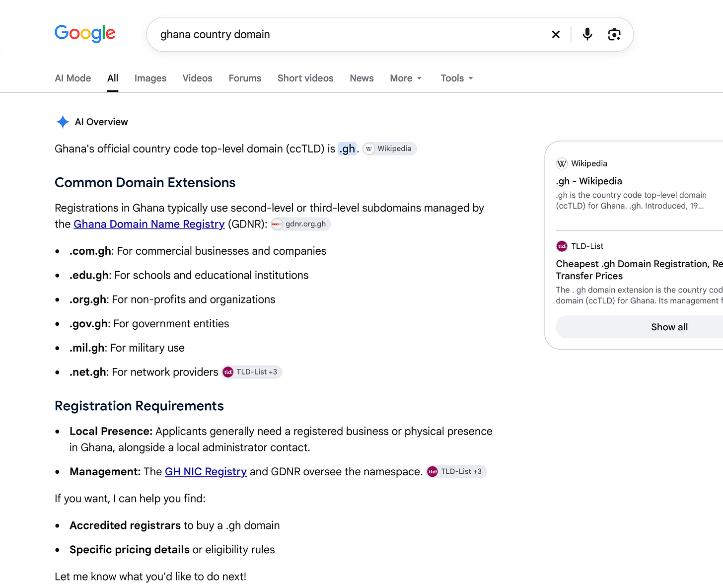Click the .net.gh list item text
The image size is (723, 588).
[x=144, y=372]
